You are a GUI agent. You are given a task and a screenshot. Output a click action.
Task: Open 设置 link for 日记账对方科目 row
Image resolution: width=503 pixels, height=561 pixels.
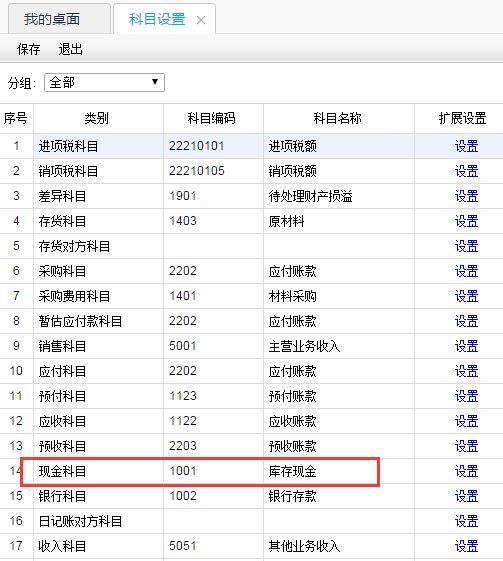point(466,521)
